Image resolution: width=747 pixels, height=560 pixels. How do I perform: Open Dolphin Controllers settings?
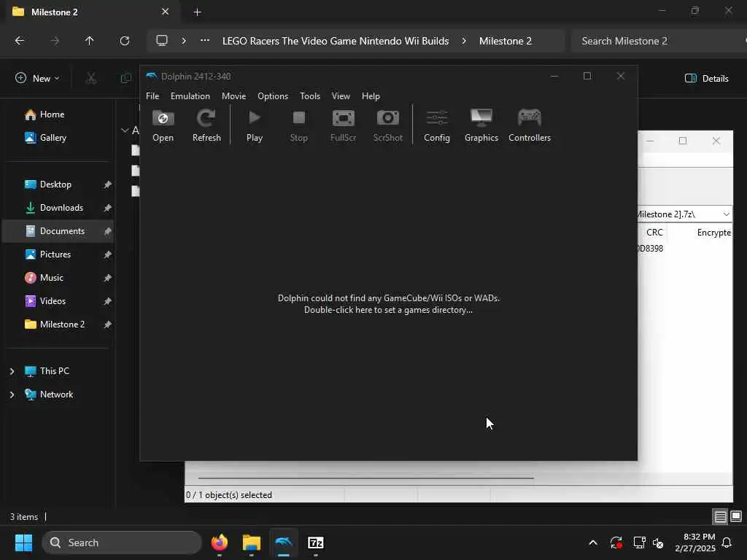click(x=530, y=125)
